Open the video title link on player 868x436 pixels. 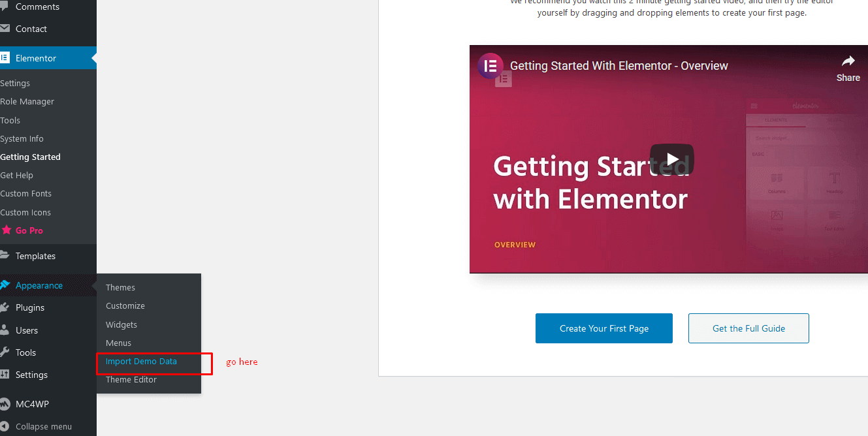pyautogui.click(x=619, y=66)
